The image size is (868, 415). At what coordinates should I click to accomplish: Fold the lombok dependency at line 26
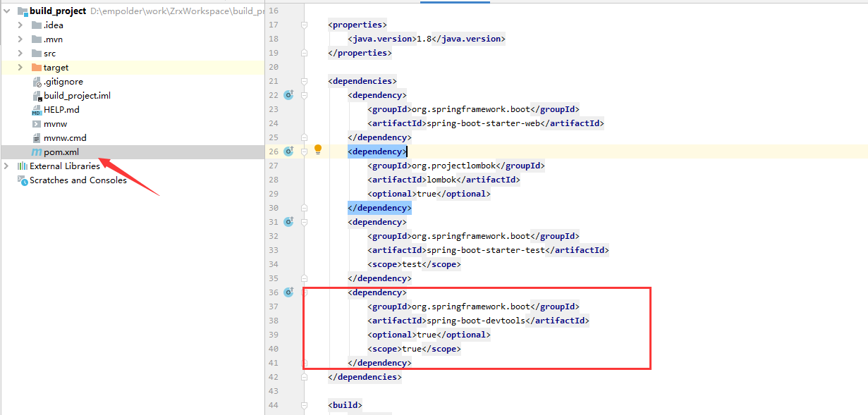305,151
